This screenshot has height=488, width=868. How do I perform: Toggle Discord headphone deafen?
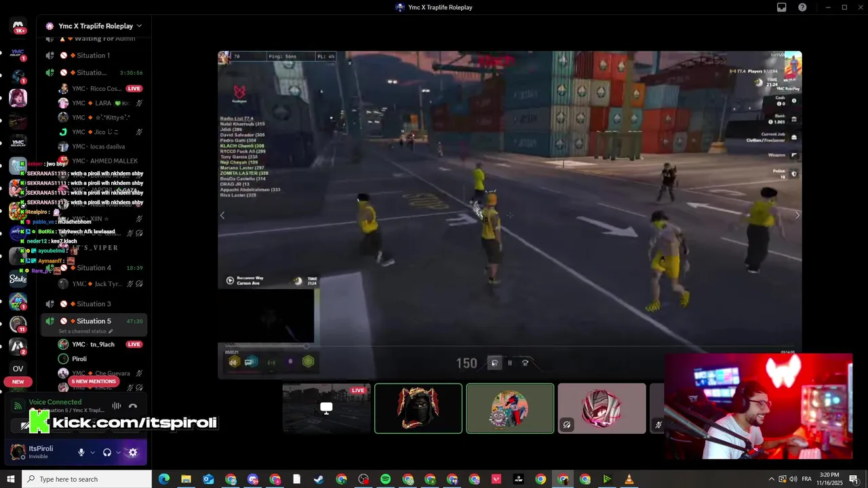(107, 452)
